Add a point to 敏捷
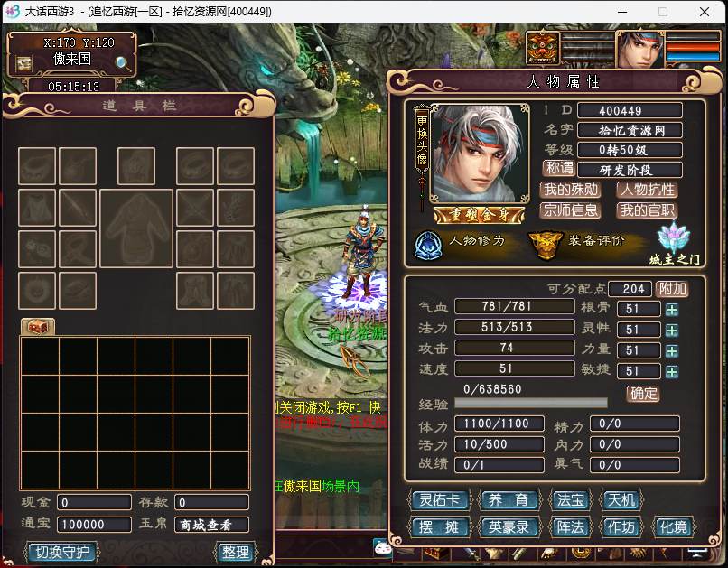 point(671,372)
